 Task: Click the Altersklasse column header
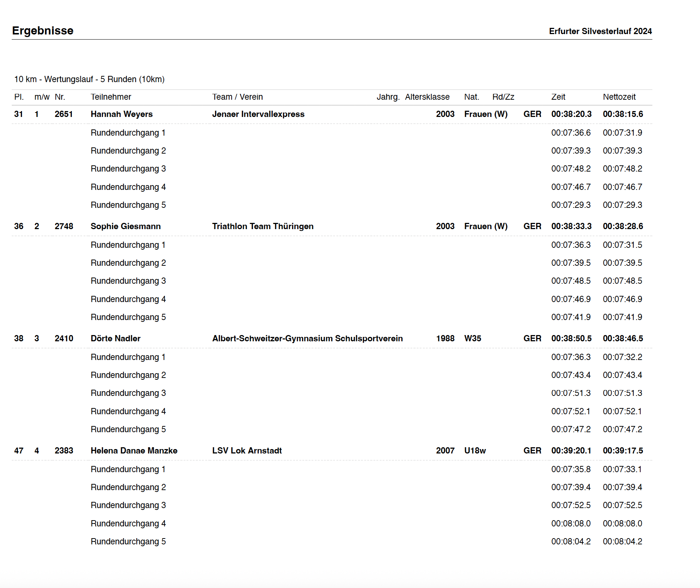[427, 97]
